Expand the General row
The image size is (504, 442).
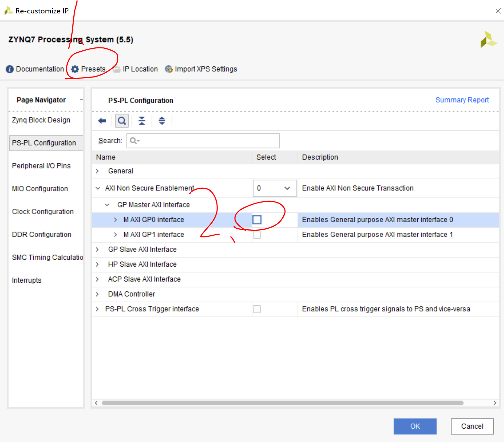point(97,171)
